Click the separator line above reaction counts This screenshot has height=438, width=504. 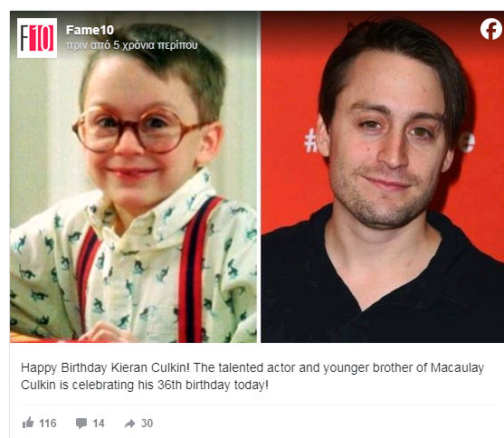point(259,405)
